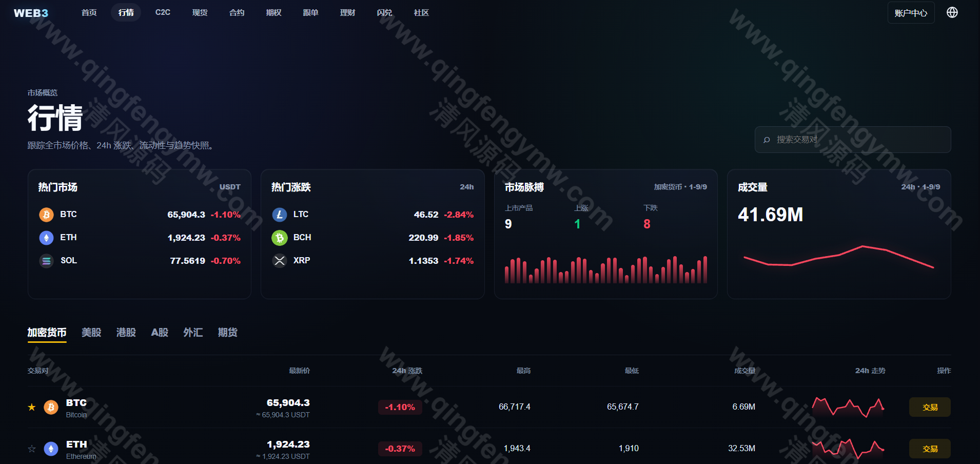Click the WEB3 logo
Screen dimensions: 980x464
point(31,13)
